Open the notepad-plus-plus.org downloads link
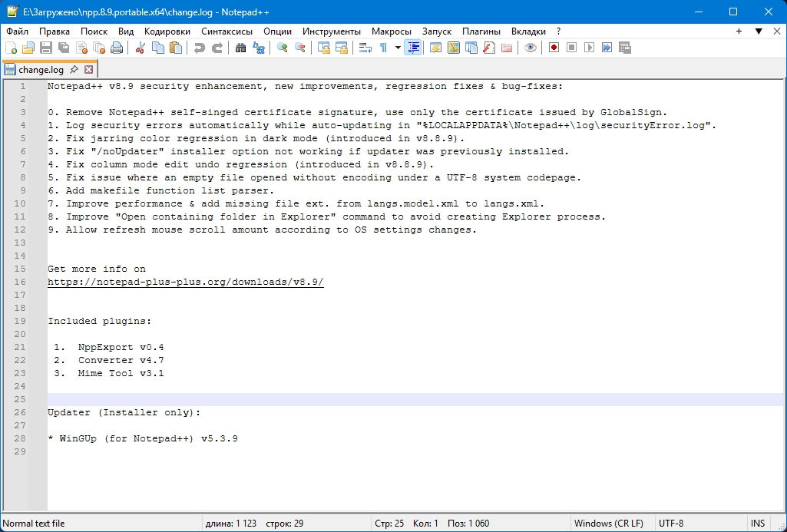Screen dimensions: 787x532 tap(186, 282)
